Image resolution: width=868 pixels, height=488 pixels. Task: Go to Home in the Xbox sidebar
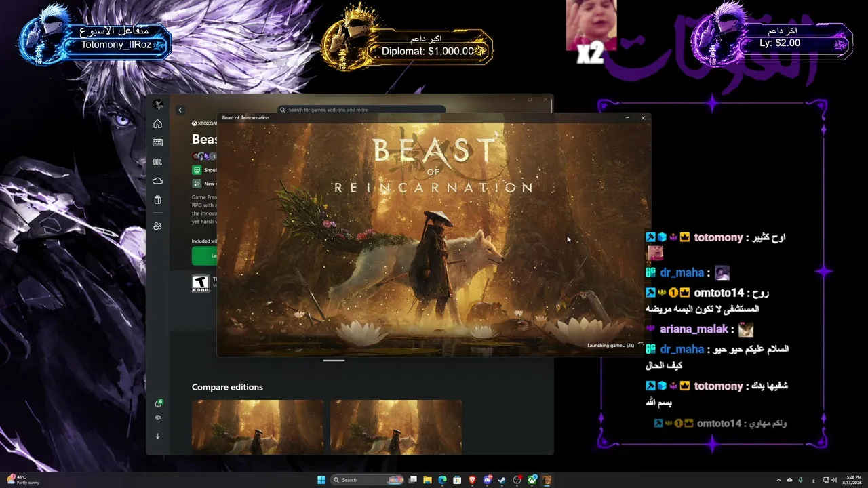coord(158,124)
